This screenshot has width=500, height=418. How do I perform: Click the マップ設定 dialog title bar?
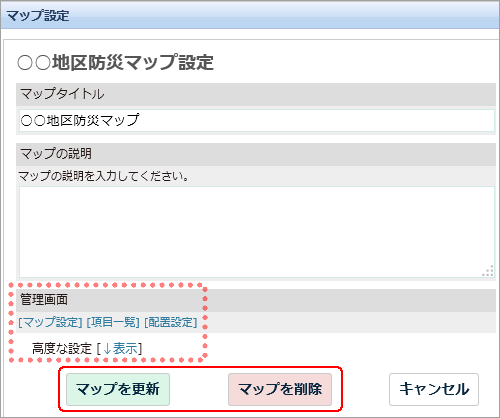coord(250,15)
